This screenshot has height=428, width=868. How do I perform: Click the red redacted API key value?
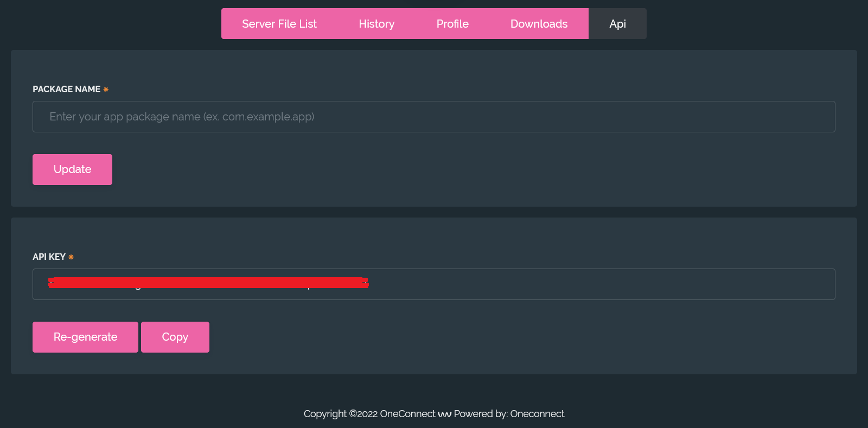point(208,283)
